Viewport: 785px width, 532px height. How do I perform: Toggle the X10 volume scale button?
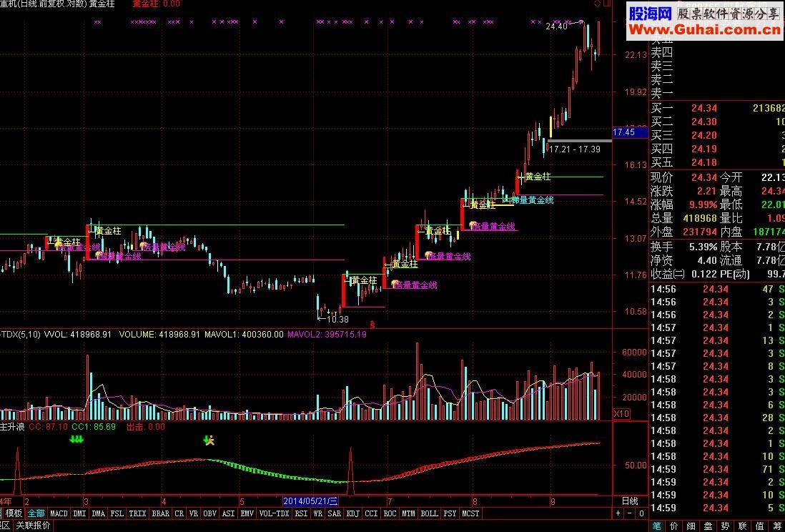622,414
